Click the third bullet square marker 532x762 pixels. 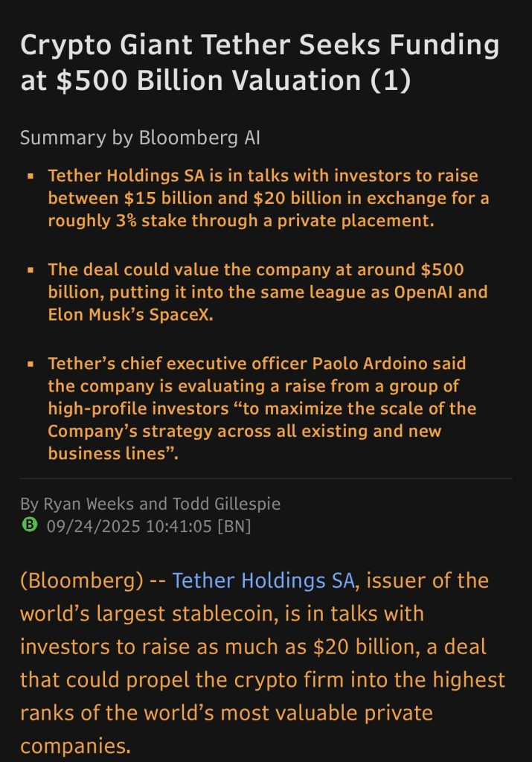click(31, 363)
